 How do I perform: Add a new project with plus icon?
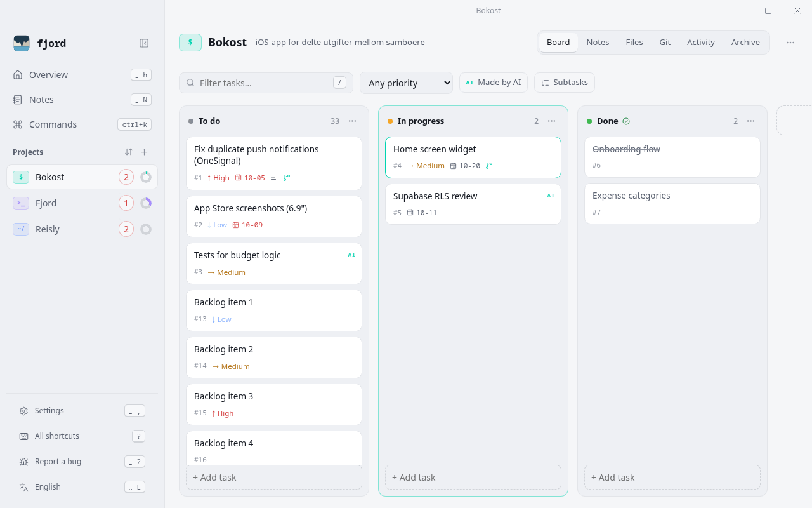pyautogui.click(x=144, y=152)
